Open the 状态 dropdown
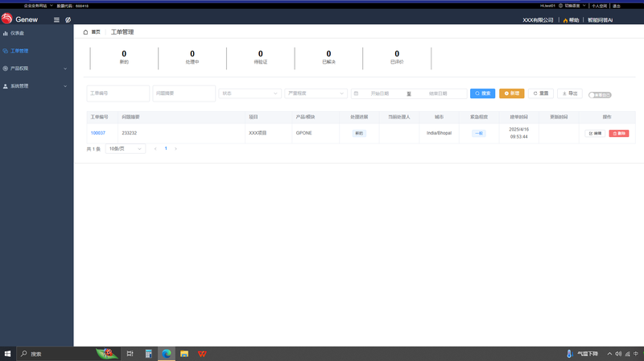The width and height of the screenshot is (644, 361). (250, 93)
